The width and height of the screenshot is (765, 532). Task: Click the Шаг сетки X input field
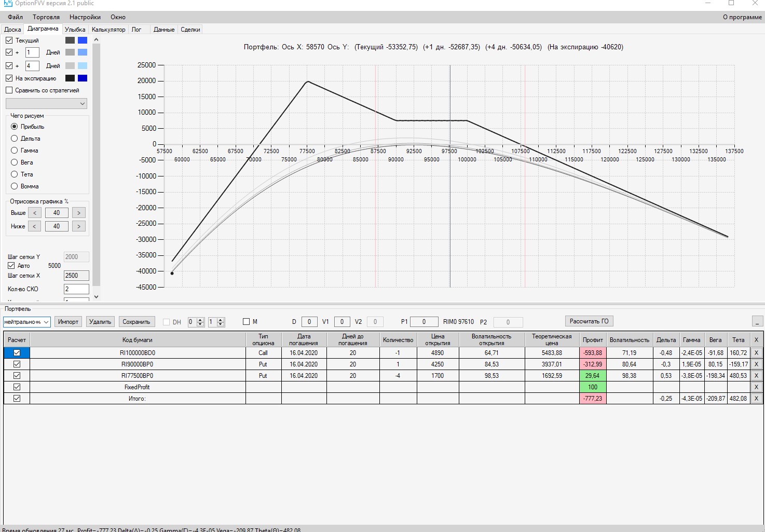pyautogui.click(x=76, y=276)
